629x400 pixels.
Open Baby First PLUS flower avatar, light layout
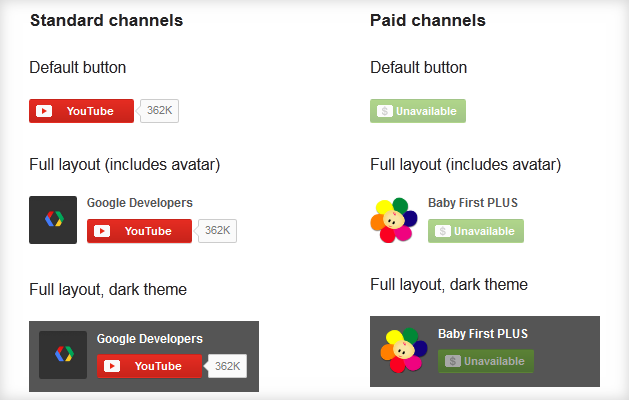394,220
